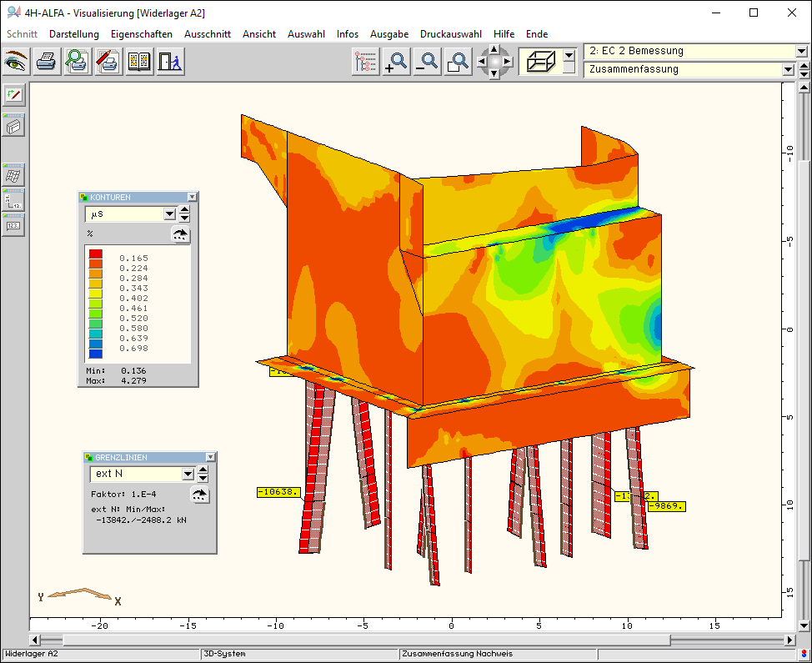Screen dimensions: 812x663
Task: Click the exit door icon
Action: click(170, 61)
